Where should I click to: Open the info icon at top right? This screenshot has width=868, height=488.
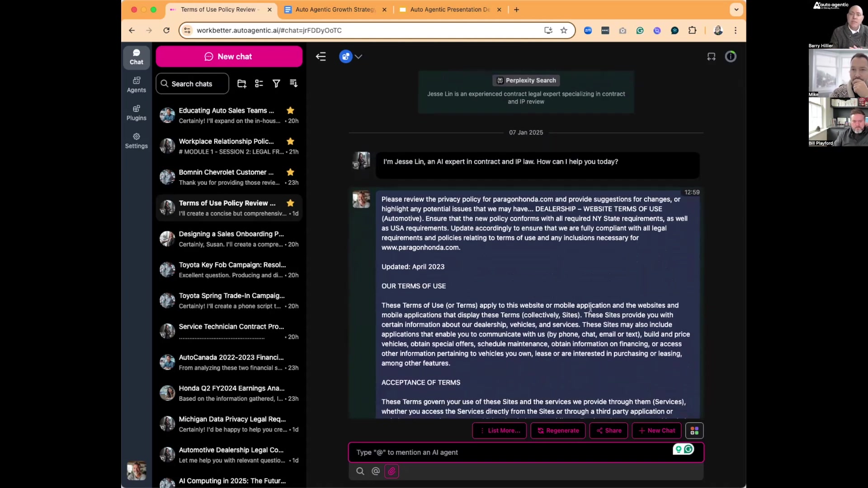[x=731, y=56]
